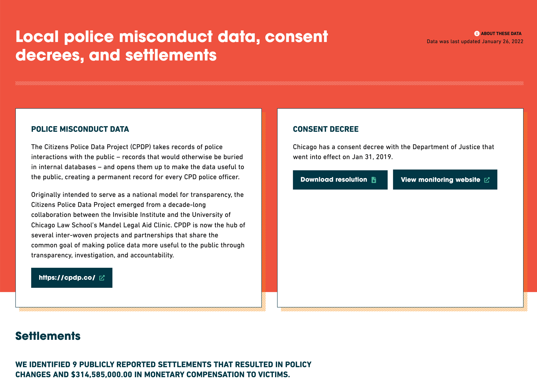Click the paragraph beginning Originally intended to serve
537x392 pixels.
(x=138, y=225)
